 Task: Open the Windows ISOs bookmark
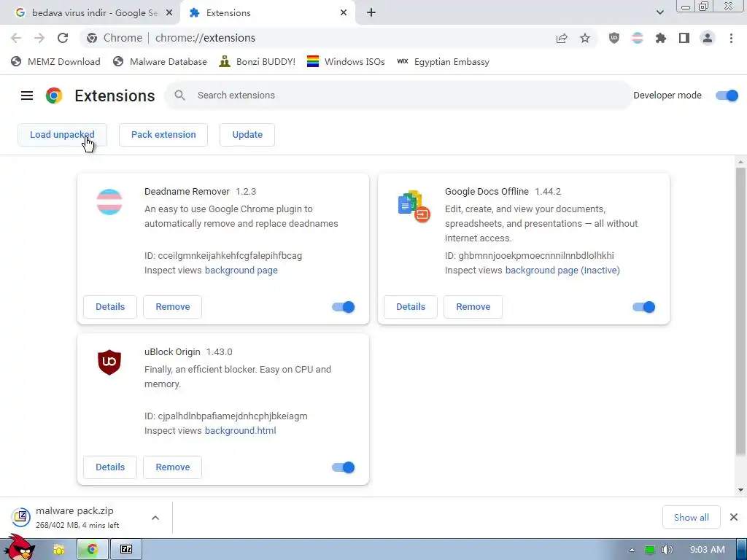(x=346, y=62)
